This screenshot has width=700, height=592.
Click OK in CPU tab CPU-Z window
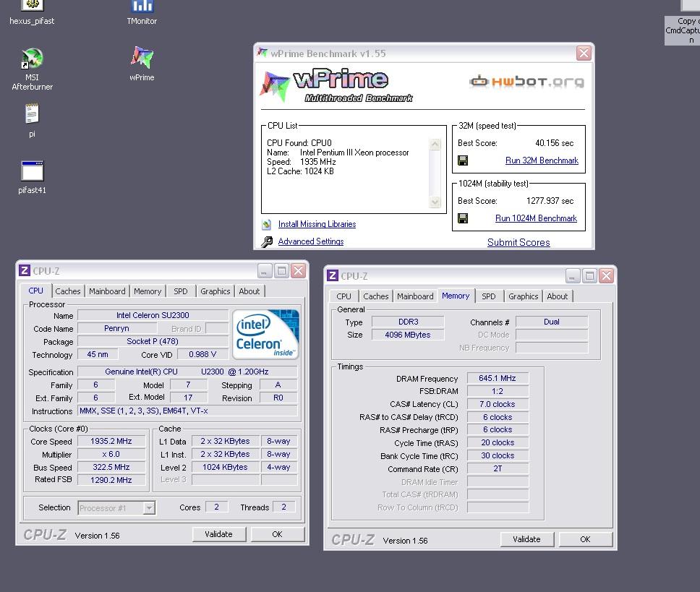(x=277, y=534)
